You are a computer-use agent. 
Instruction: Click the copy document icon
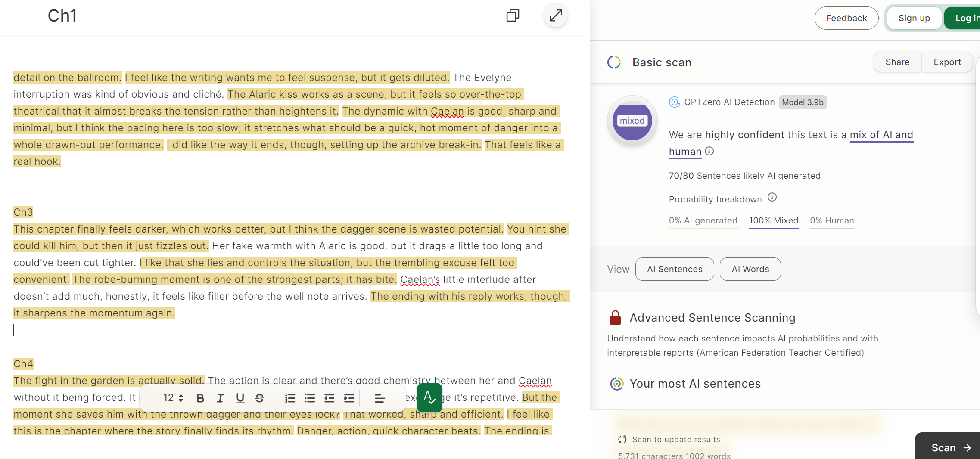click(513, 16)
